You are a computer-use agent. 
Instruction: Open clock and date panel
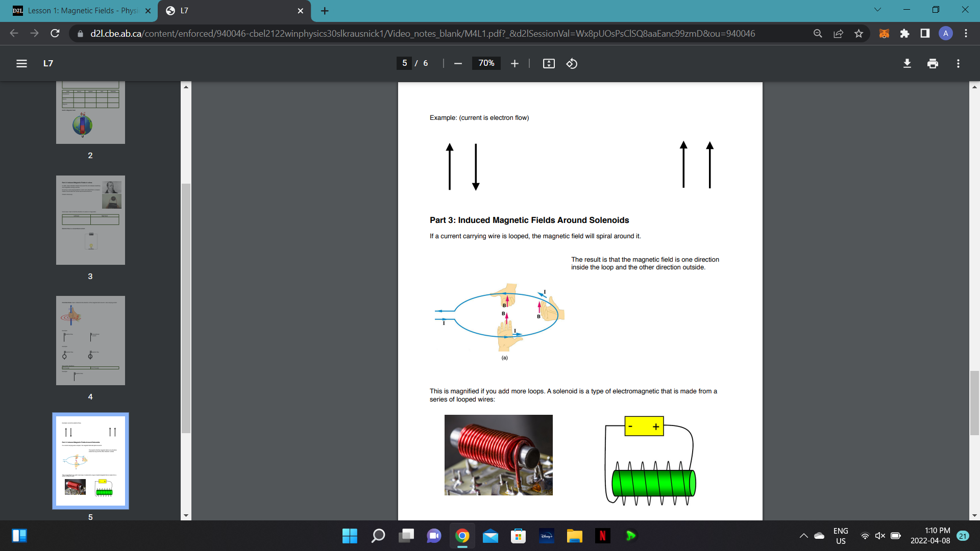coord(930,536)
